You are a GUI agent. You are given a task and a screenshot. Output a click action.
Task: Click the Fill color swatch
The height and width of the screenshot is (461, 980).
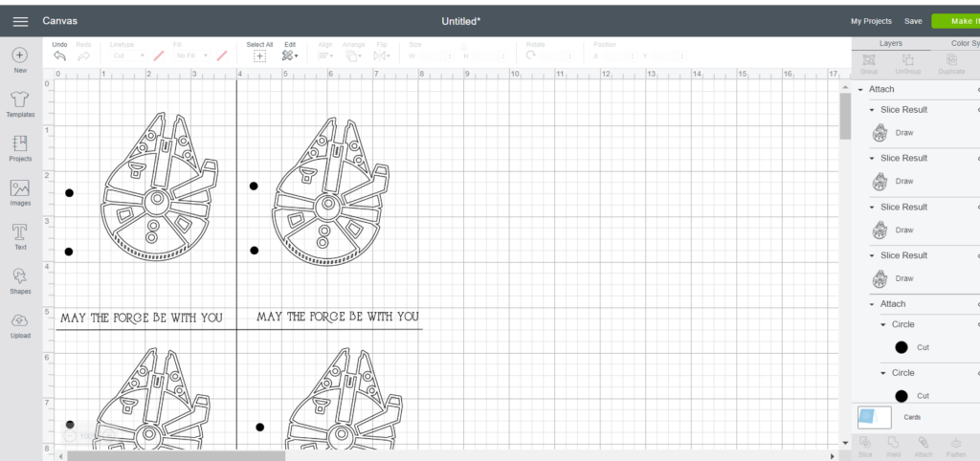[222, 55]
